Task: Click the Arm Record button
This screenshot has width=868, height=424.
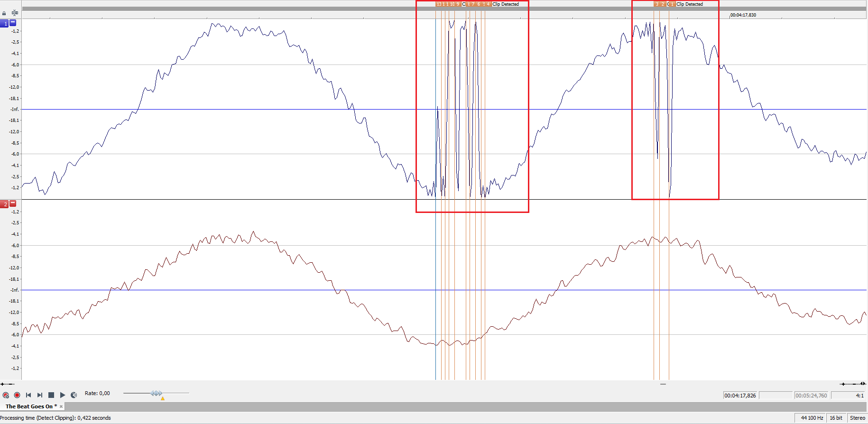Action: tap(6, 395)
